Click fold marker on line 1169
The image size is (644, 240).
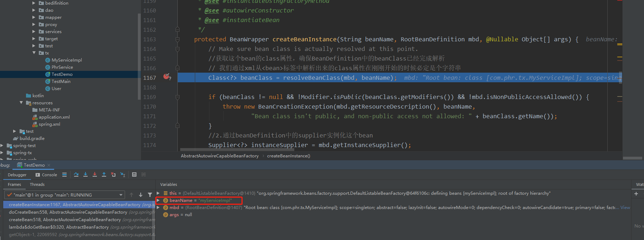click(177, 97)
